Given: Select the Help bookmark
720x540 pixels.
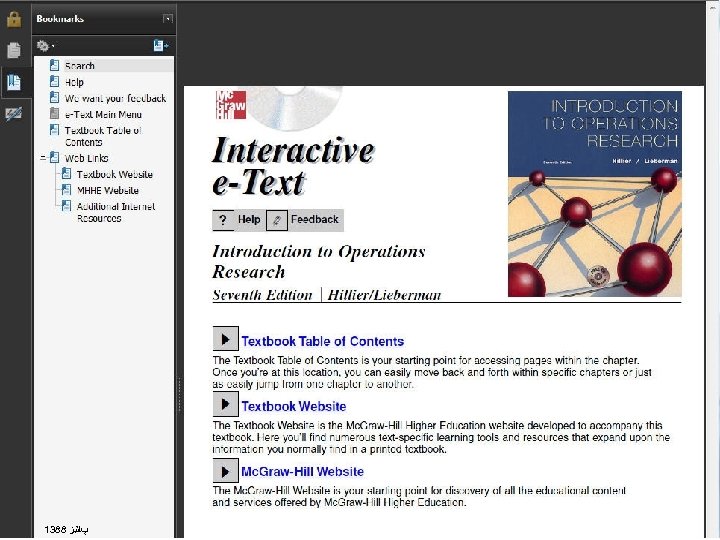Looking at the screenshot, I should [x=74, y=82].
